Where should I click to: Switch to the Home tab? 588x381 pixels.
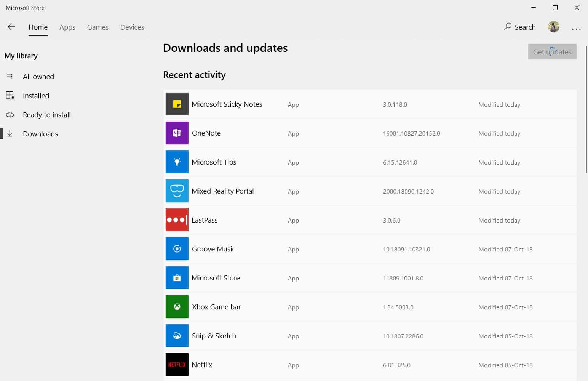click(38, 27)
